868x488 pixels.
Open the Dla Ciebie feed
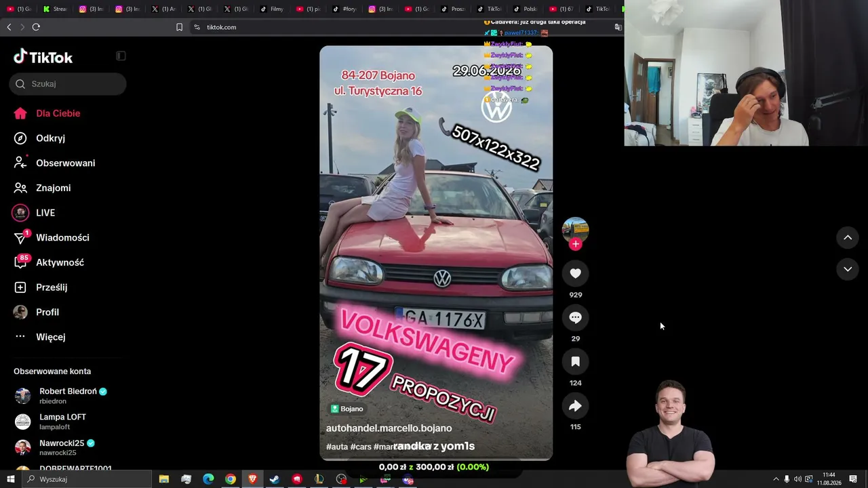[x=47, y=113]
